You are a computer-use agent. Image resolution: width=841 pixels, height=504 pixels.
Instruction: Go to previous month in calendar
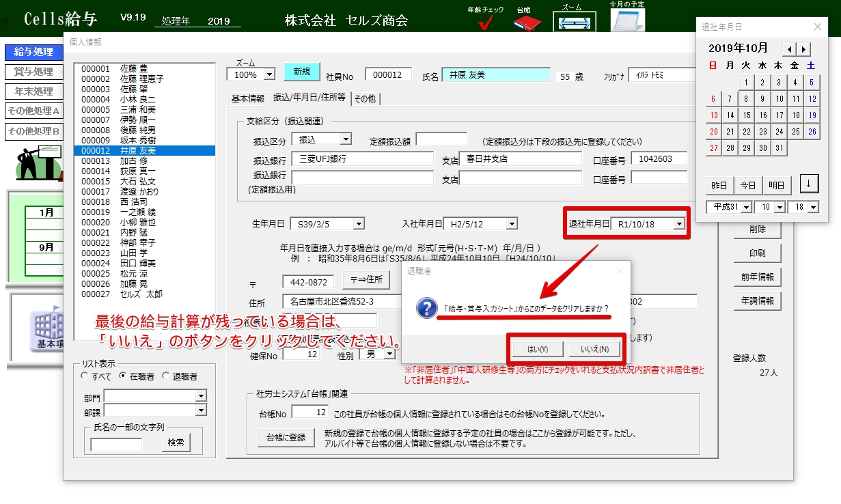pyautogui.click(x=790, y=49)
